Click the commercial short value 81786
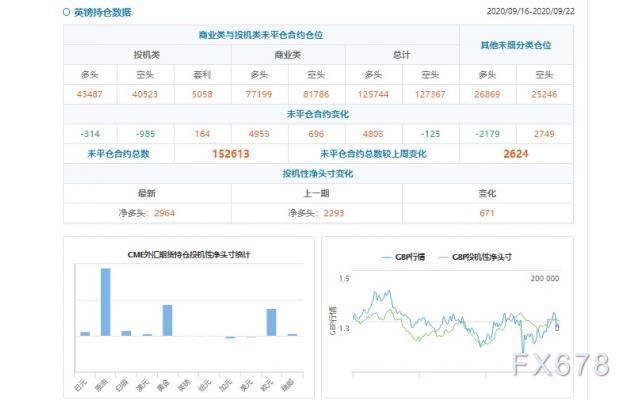 click(316, 94)
